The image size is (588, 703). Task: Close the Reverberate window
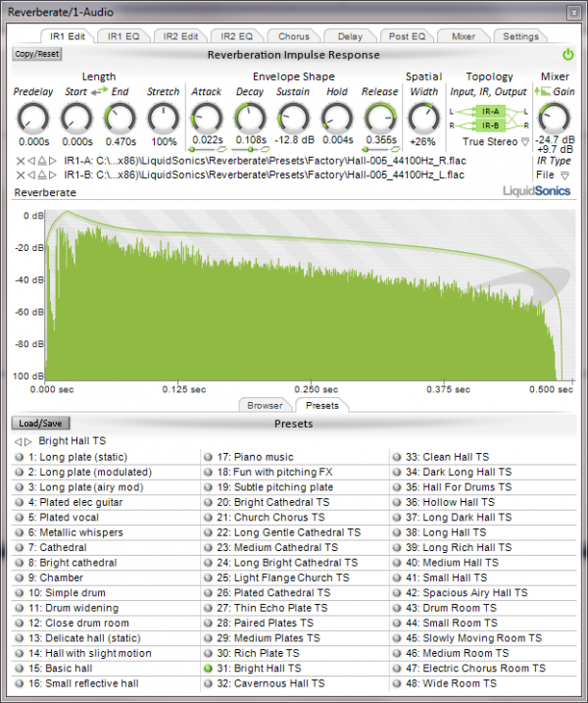pyautogui.click(x=573, y=13)
